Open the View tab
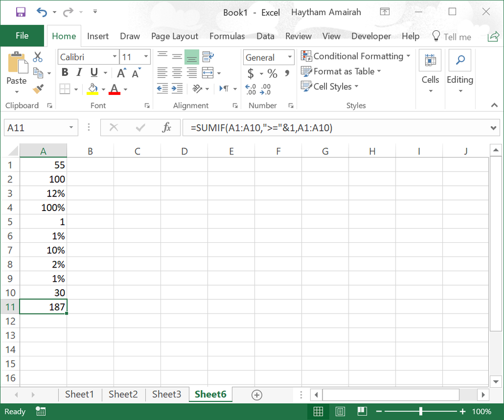Viewport: 504px width, 420px height. pyautogui.click(x=331, y=36)
